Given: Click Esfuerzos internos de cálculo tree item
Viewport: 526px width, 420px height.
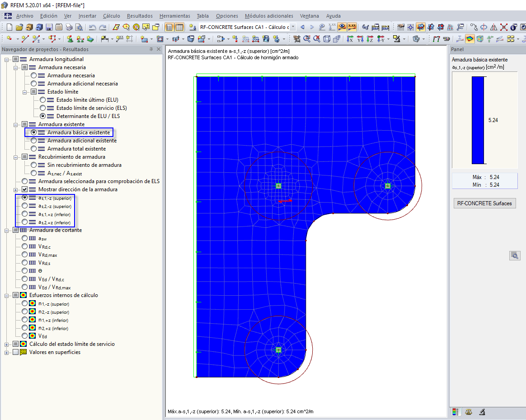Looking at the screenshot, I should pyautogui.click(x=63, y=295).
